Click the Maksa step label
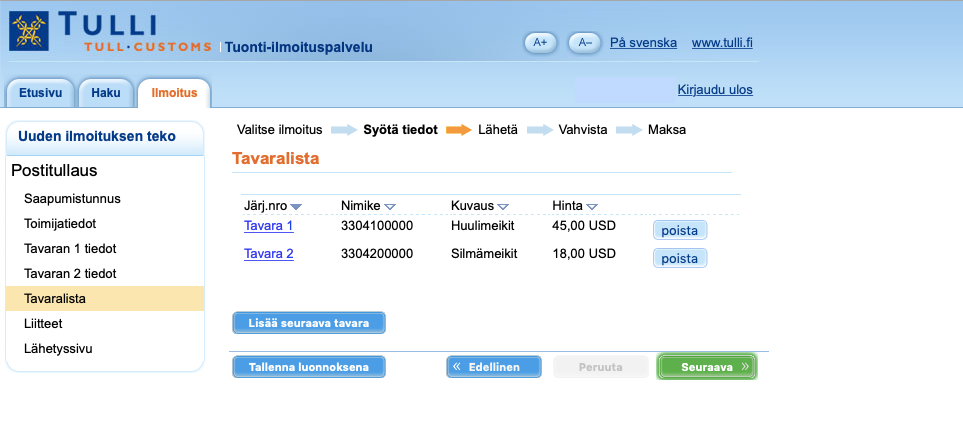The image size is (963, 440). point(667,130)
